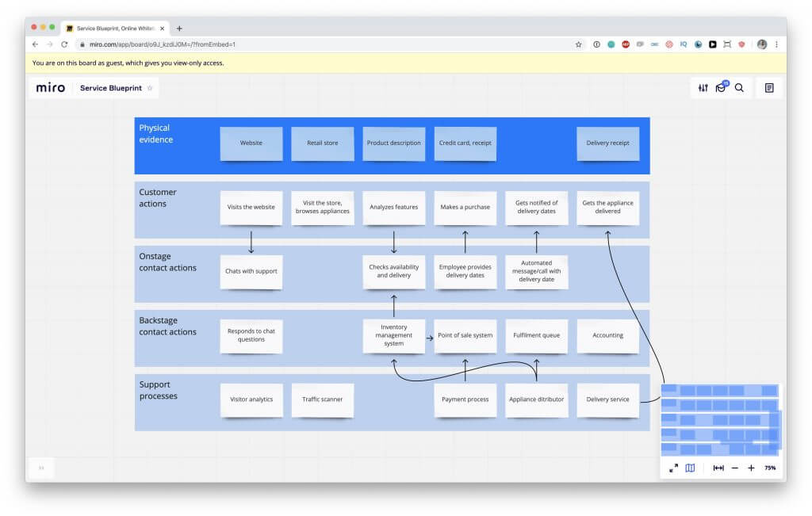Toggle the minimap using the map icon
Image resolution: width=812 pixels, height=516 pixels.
690,468
